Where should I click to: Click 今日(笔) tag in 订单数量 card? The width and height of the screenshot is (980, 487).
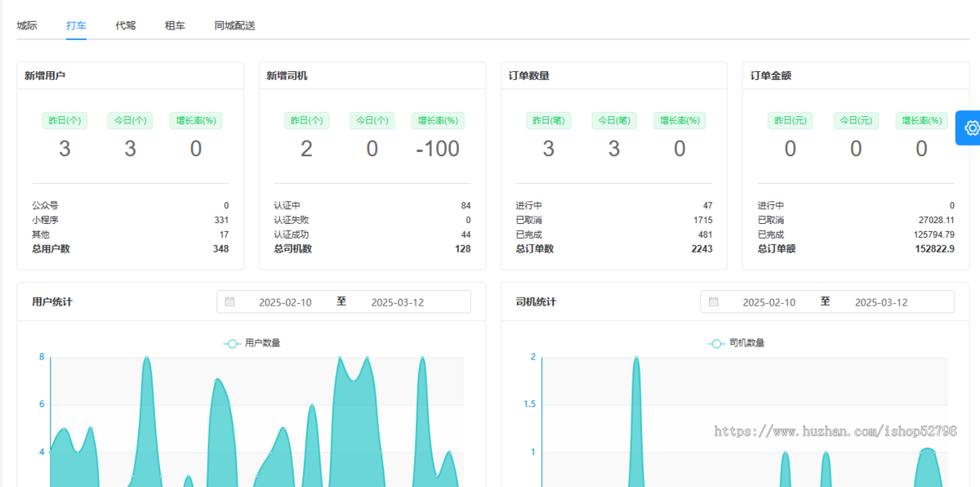[613, 120]
